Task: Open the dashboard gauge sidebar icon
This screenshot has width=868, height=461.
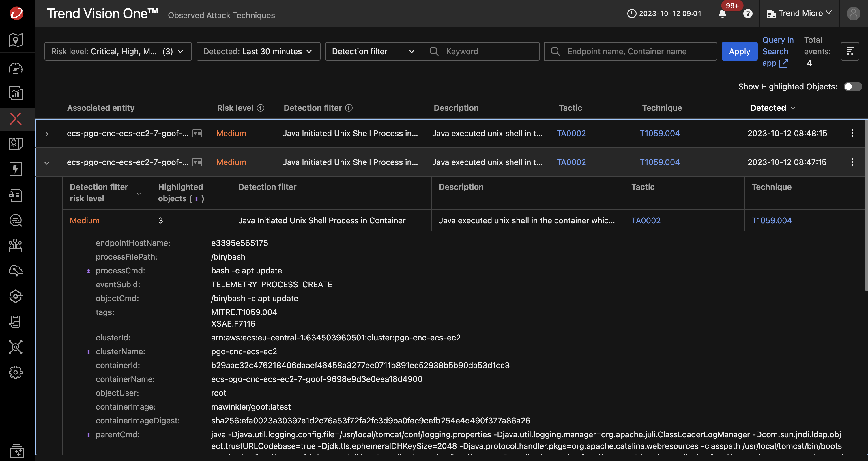Action: tap(16, 68)
